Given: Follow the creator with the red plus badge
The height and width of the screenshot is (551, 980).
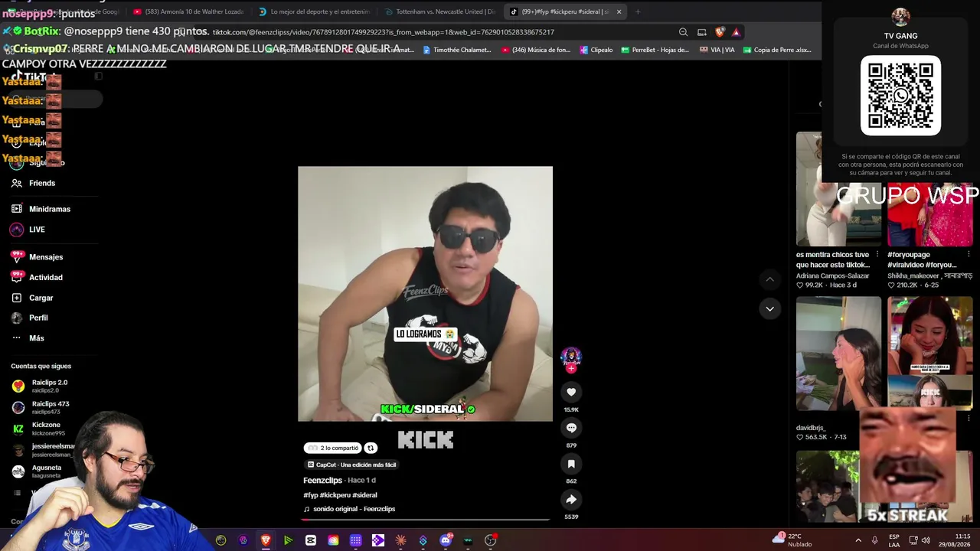Looking at the screenshot, I should click(571, 368).
